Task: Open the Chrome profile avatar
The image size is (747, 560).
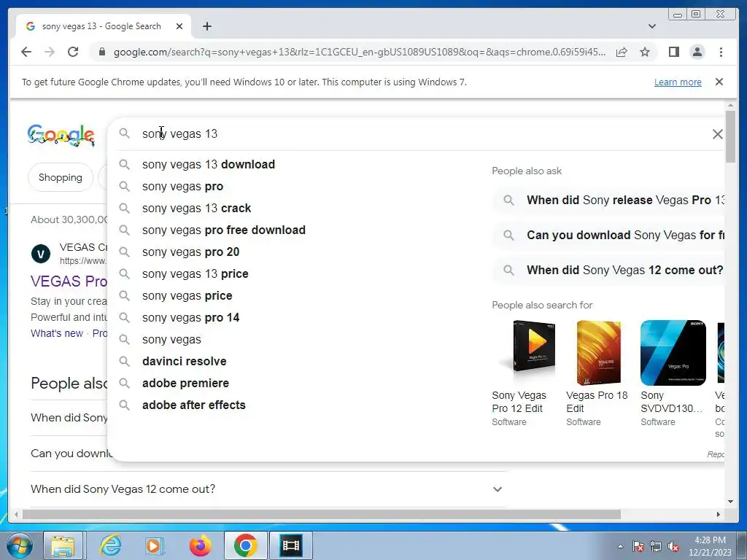Action: pos(697,52)
